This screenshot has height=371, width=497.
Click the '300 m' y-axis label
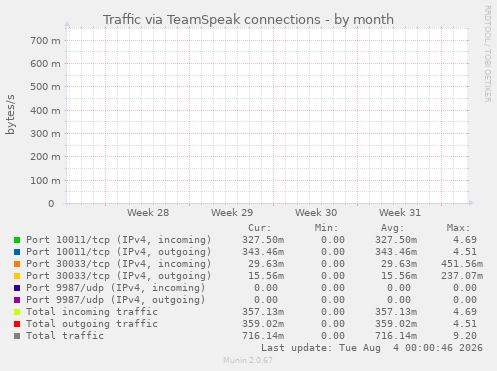46,134
